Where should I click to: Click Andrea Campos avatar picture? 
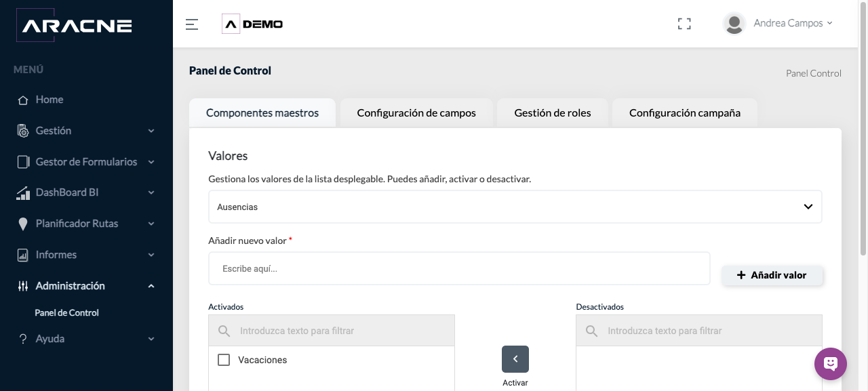(734, 24)
